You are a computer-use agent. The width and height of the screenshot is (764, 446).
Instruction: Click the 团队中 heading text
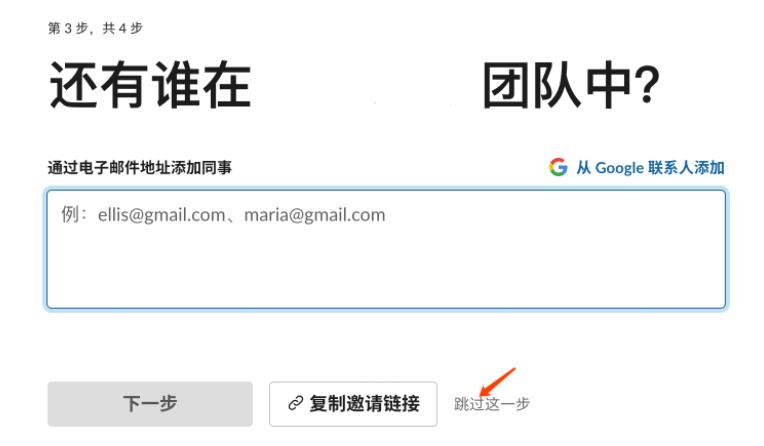pos(555,85)
